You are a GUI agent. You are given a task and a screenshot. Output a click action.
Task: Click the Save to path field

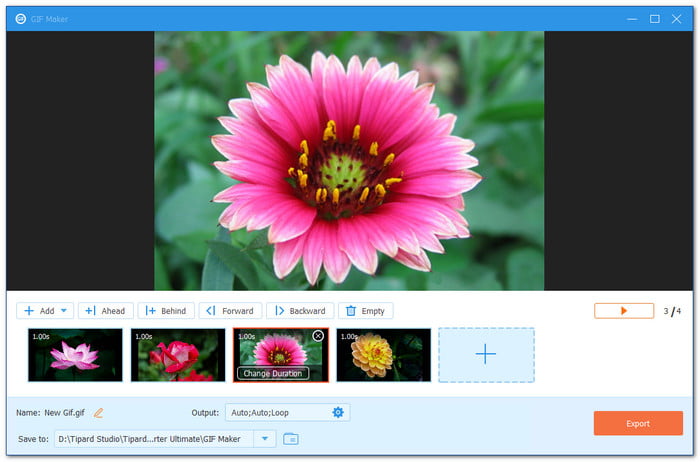(x=154, y=439)
